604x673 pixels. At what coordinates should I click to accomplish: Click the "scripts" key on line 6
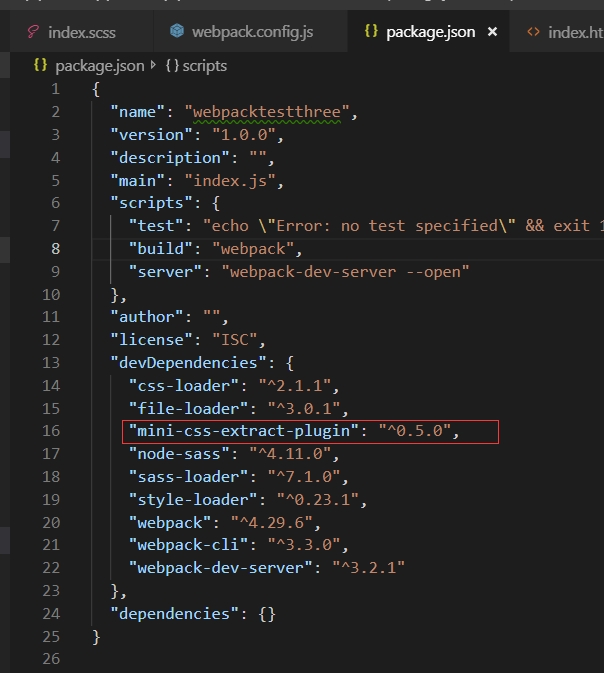coord(152,203)
